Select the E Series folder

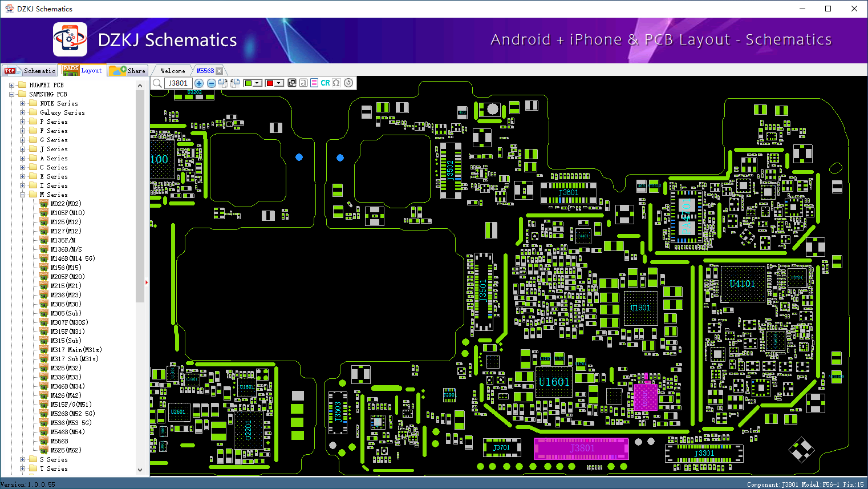(54, 176)
